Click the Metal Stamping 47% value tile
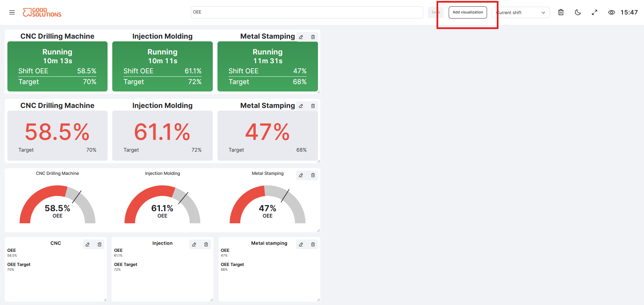The width and height of the screenshot is (644, 305). tap(268, 136)
